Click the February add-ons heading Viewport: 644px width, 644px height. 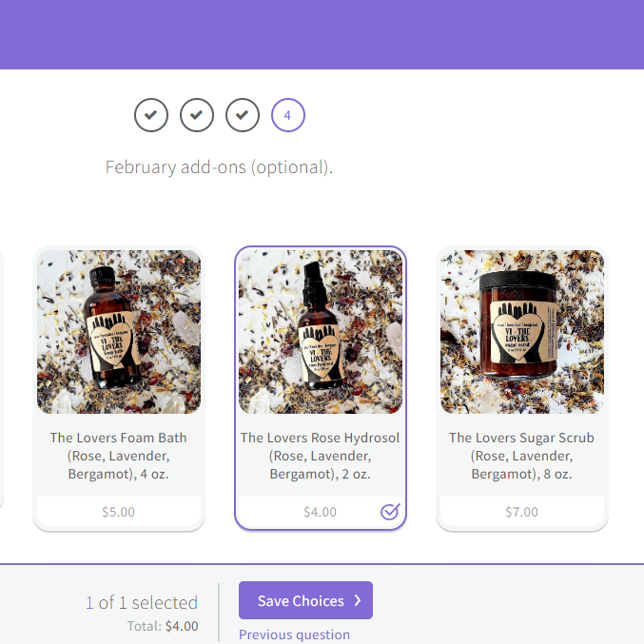pos(219,167)
